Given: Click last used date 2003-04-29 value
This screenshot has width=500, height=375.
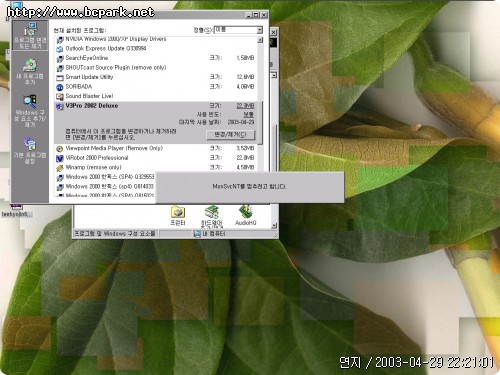Looking at the screenshot, I should point(241,122).
